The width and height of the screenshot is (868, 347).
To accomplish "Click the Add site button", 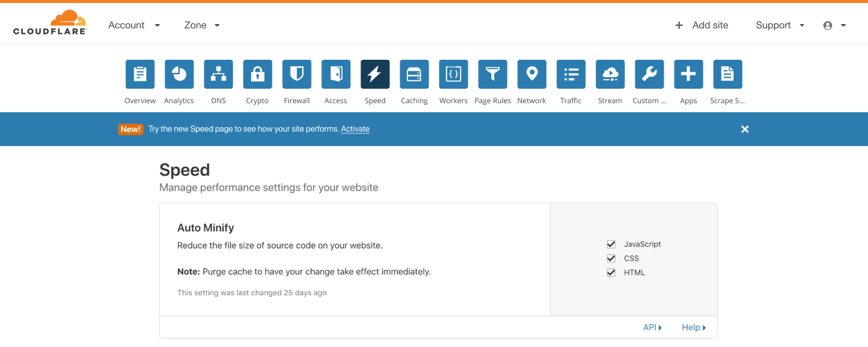I will [702, 25].
